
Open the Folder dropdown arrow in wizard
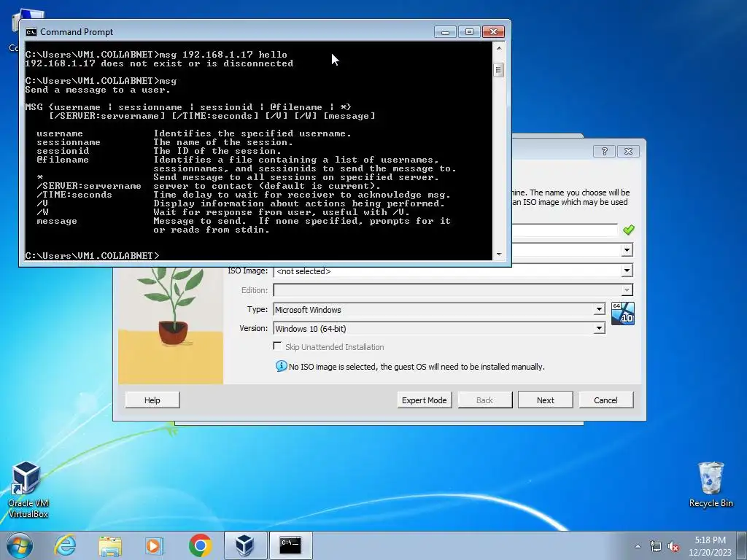click(x=627, y=250)
